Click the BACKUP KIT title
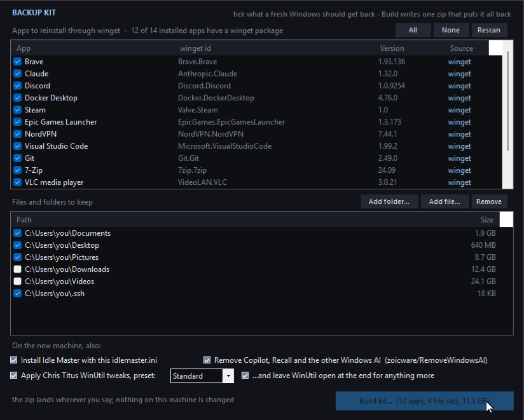Viewport: 524px width, 420px height. click(x=34, y=13)
